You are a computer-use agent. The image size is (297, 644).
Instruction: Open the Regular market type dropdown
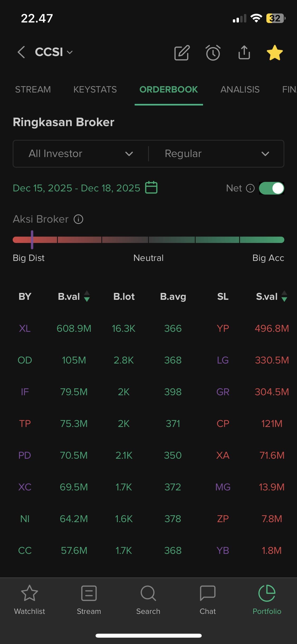[x=216, y=154]
